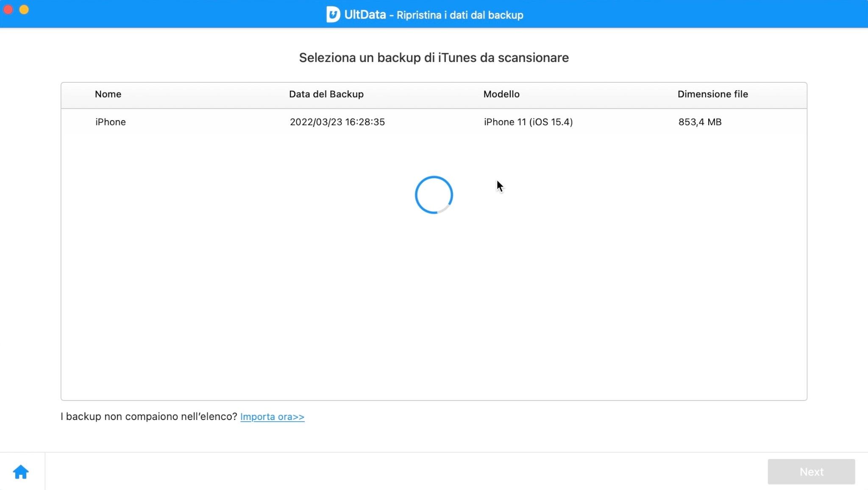Close the window with red button
This screenshot has width=868, height=490.
click(x=8, y=9)
